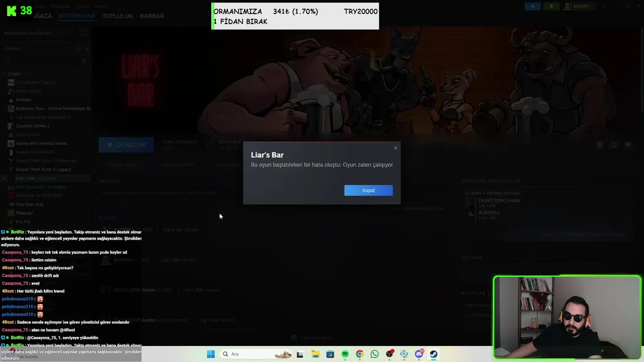
Task: Open game settings gear icon
Action: click(599, 145)
